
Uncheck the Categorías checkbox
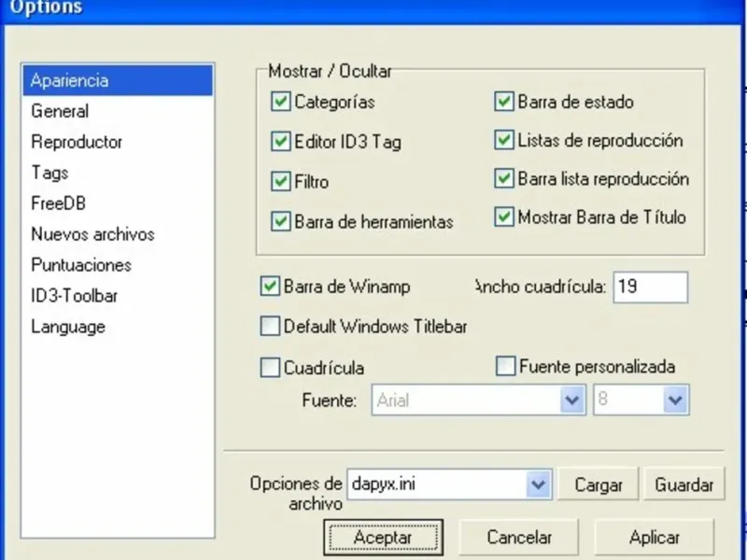[x=281, y=102]
